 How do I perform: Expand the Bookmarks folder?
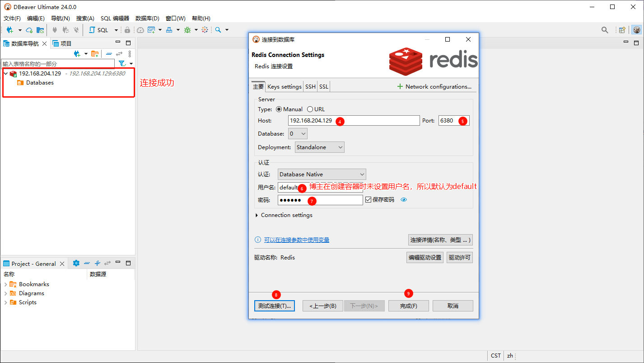coord(5,284)
